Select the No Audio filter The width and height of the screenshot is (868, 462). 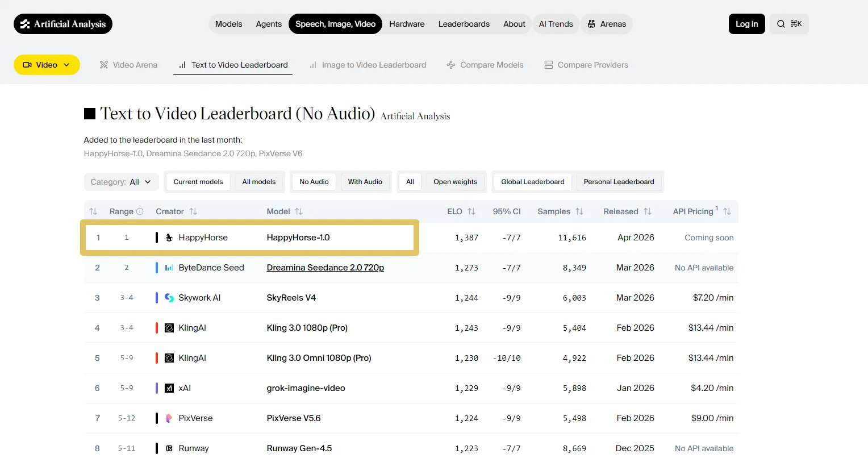coord(314,182)
